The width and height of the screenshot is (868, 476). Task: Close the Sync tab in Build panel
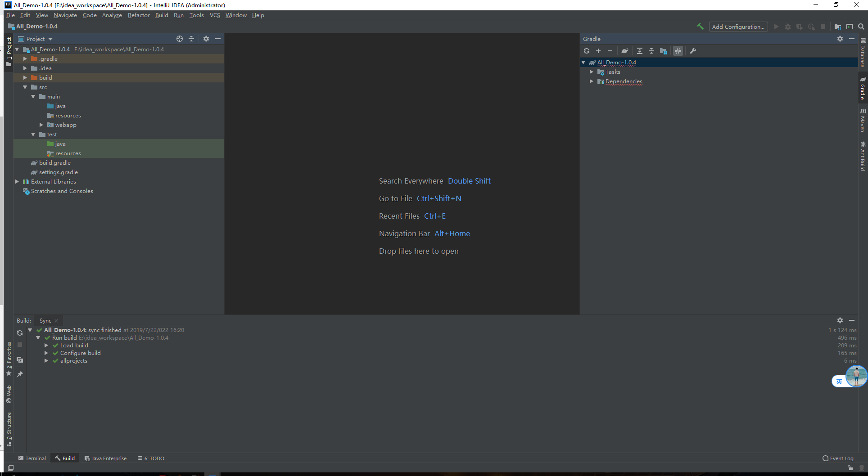coord(56,321)
